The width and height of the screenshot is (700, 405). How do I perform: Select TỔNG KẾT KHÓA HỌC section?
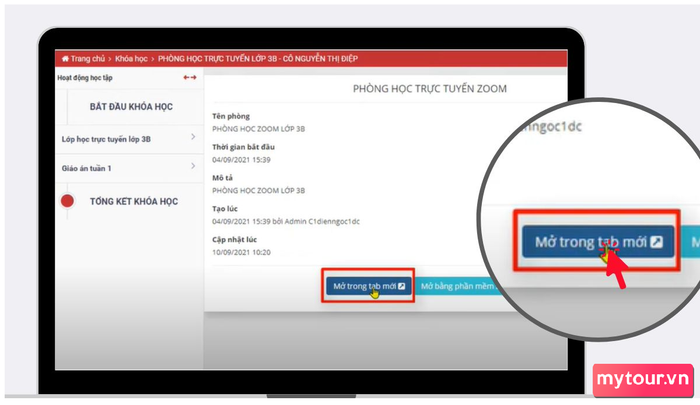[x=133, y=201]
